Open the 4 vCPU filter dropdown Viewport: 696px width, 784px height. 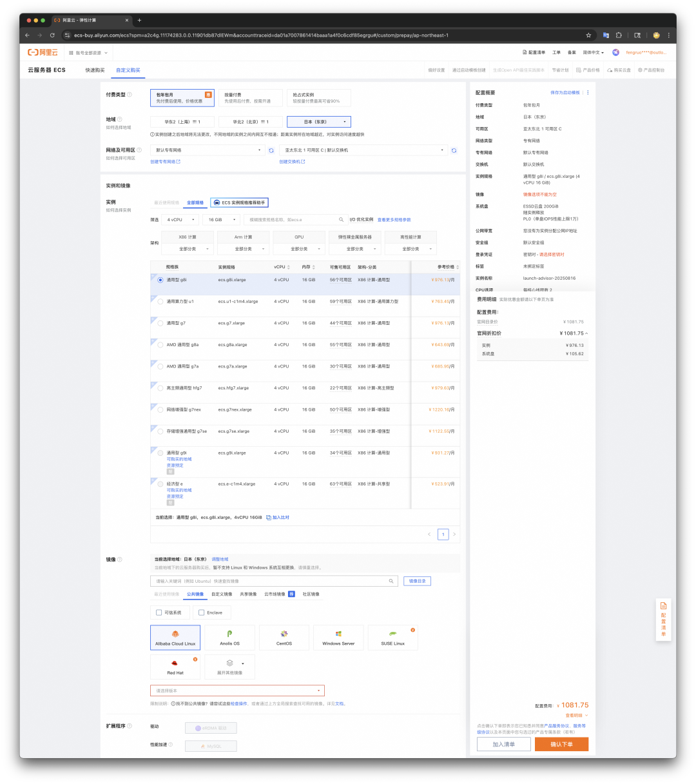tap(180, 220)
